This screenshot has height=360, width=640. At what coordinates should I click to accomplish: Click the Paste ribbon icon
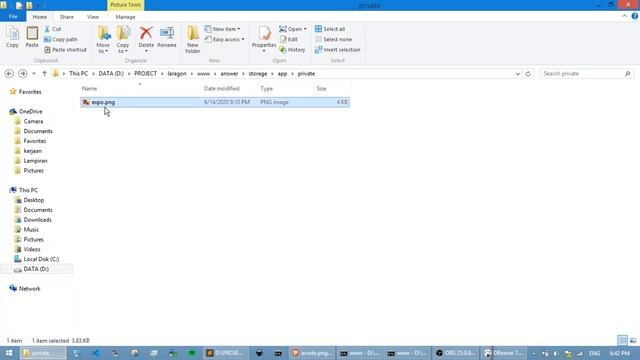point(32,37)
